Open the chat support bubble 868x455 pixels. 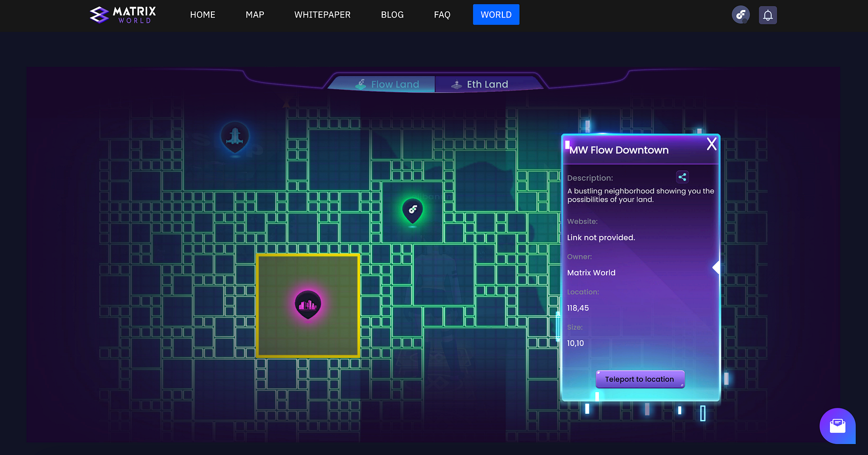(837, 426)
